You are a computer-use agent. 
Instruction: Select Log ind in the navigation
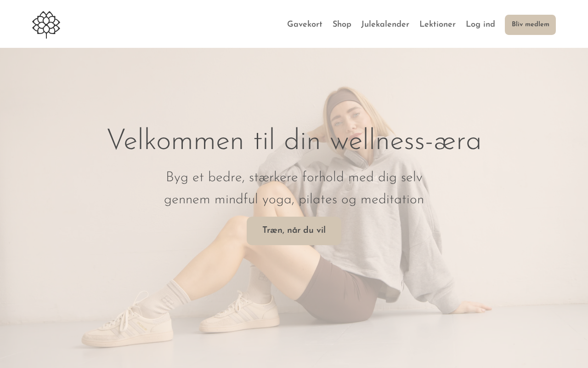tap(480, 24)
